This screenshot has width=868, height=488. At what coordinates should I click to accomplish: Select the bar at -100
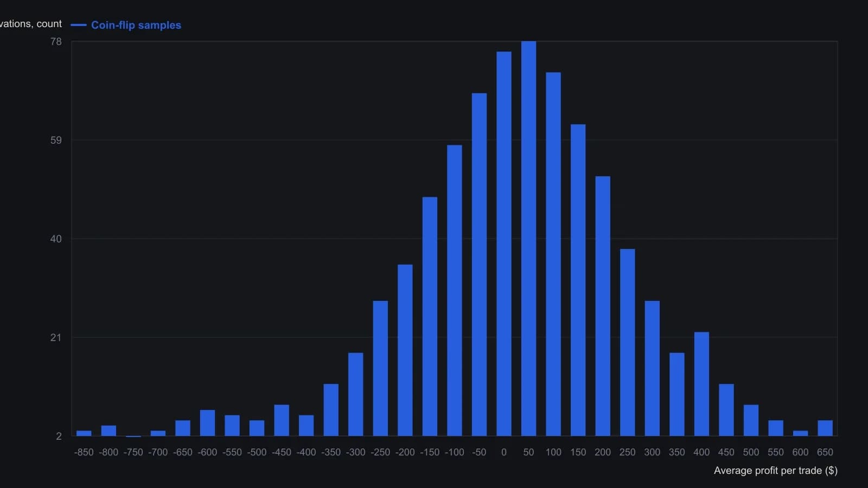[455, 291]
